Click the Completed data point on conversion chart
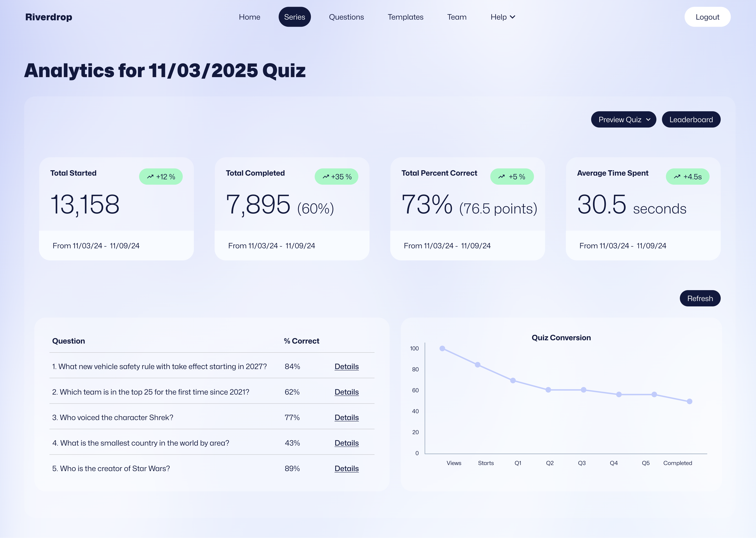Screen dimensions: 756x538 click(x=689, y=401)
